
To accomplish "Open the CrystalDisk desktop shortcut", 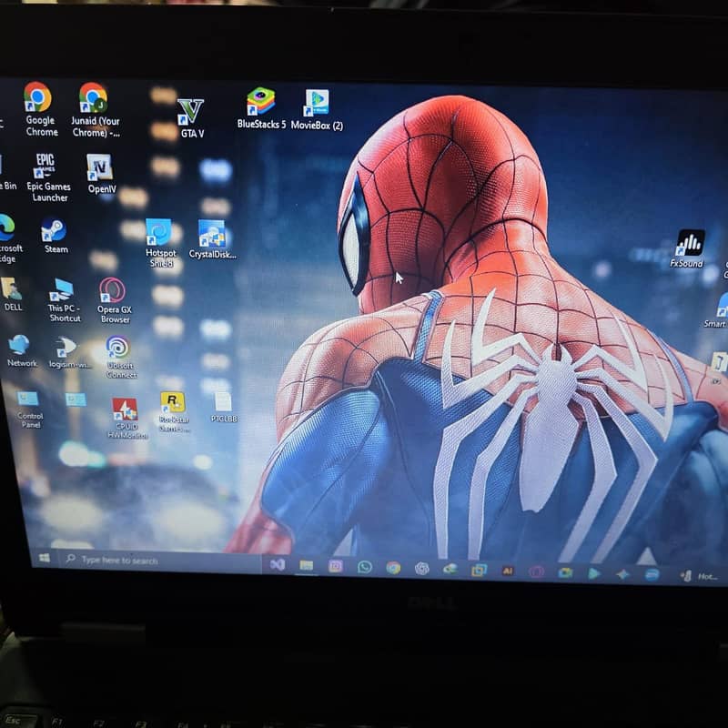I will point(212,239).
